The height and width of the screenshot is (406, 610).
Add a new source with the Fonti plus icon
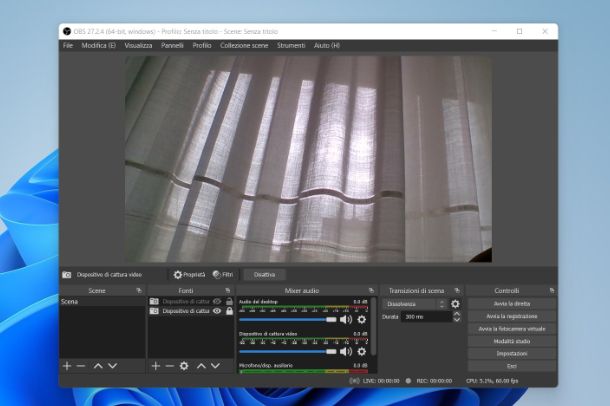pyautogui.click(x=156, y=366)
